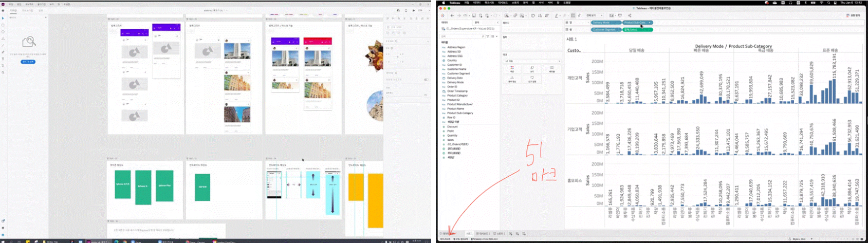
Task: Start desktop preview play icon in XD
Action: point(414,10)
